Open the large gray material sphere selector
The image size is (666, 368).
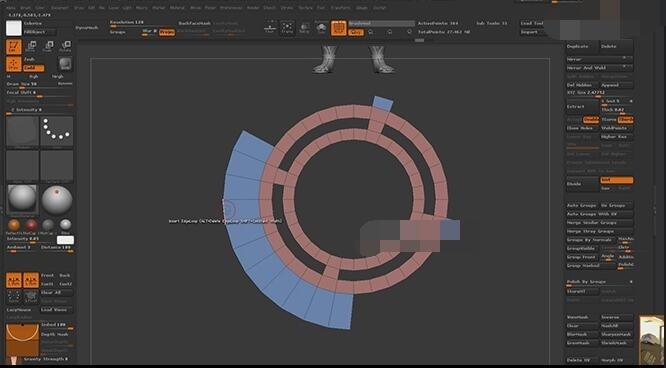click(22, 199)
